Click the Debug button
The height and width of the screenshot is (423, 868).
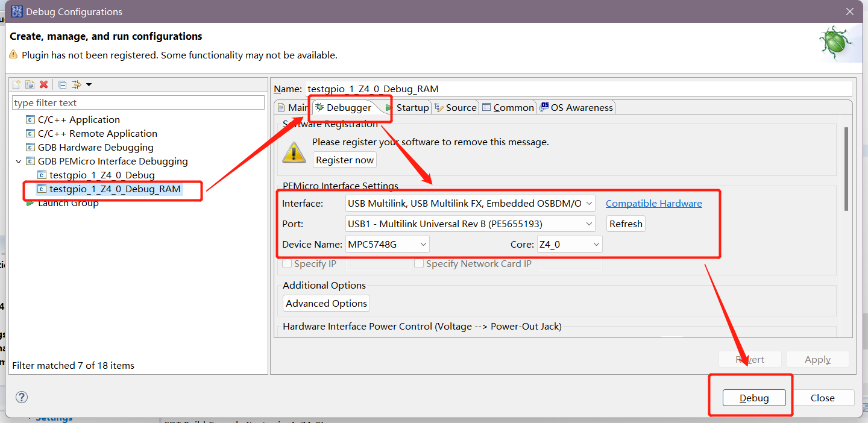pyautogui.click(x=754, y=398)
